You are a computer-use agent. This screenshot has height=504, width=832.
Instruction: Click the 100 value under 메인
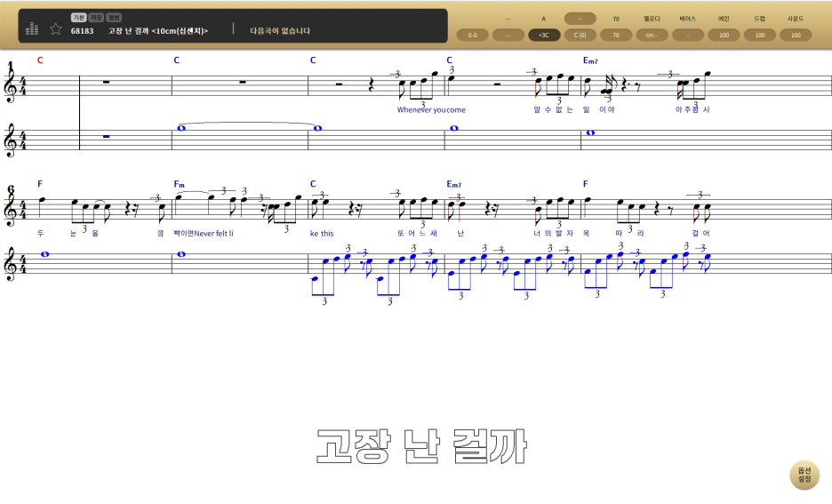(x=724, y=35)
